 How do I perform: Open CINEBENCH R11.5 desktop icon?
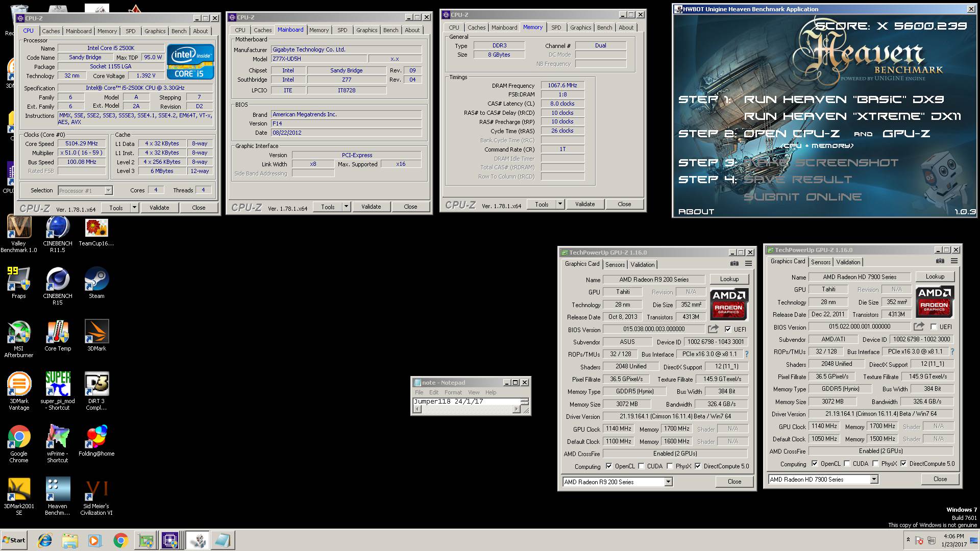58,234
